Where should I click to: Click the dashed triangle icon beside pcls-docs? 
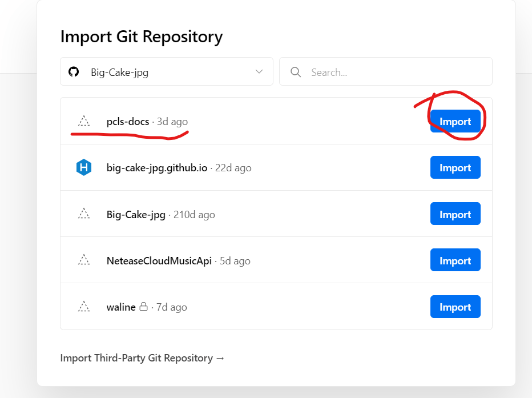[x=84, y=121]
